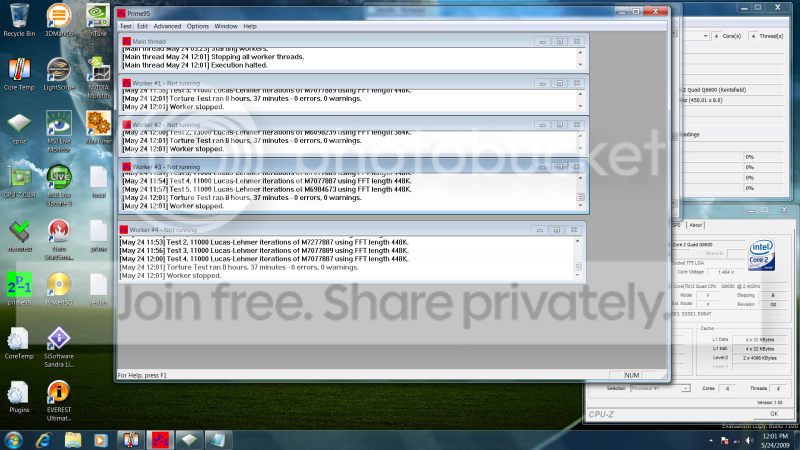
Task: Open the PowerISO desktop shortcut
Action: 59,289
